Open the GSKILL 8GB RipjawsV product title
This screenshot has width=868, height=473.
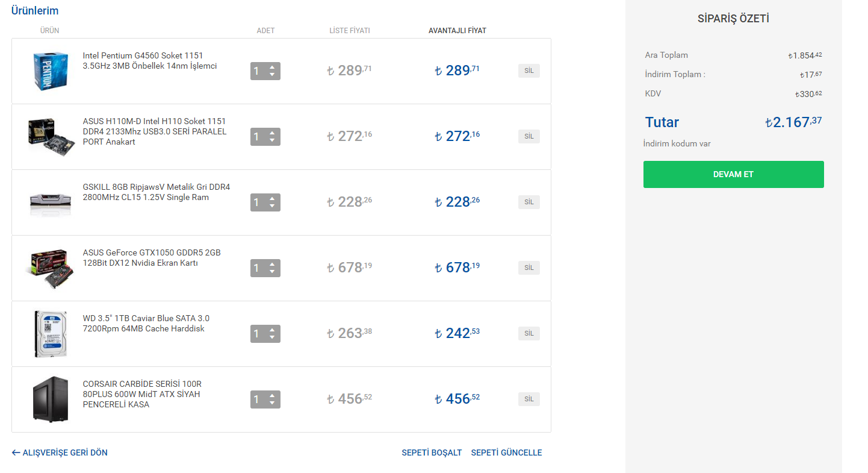157,192
